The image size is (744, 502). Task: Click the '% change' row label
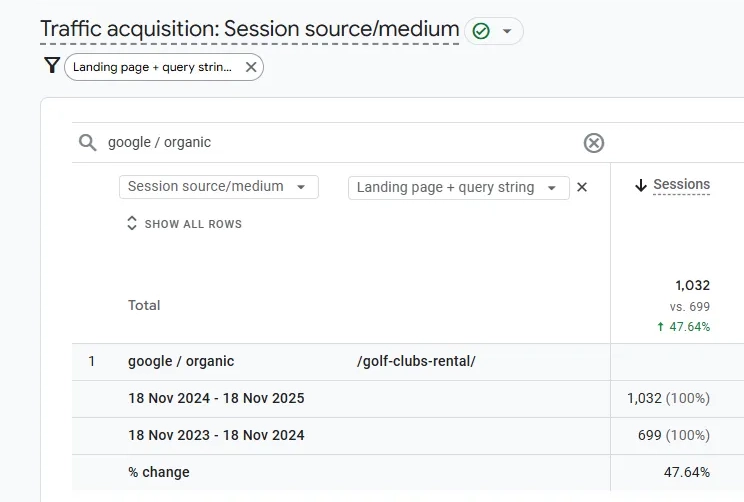point(159,473)
